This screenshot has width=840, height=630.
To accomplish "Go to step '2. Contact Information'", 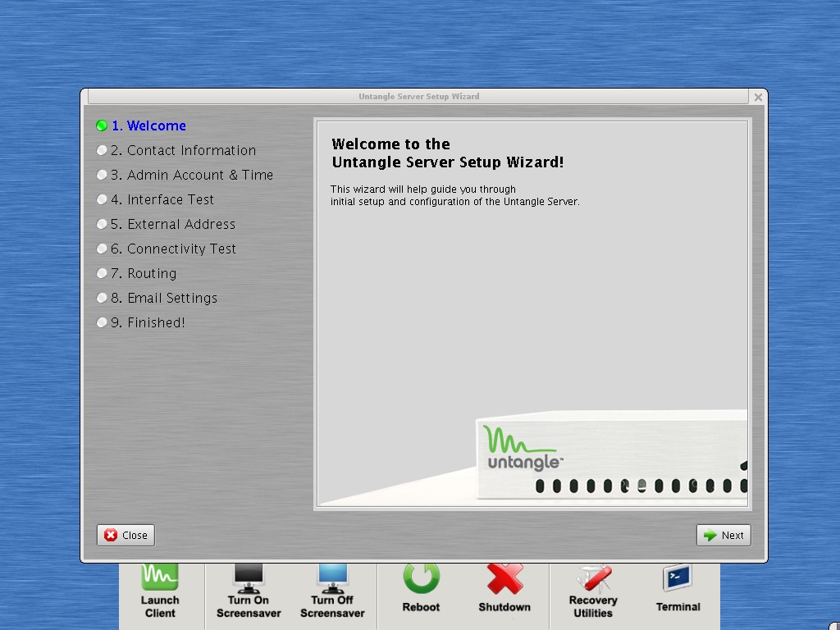I will pyautogui.click(x=176, y=151).
